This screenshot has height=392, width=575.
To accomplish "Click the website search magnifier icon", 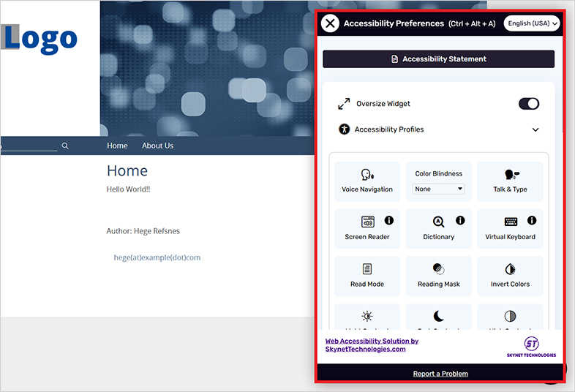I will pyautogui.click(x=65, y=146).
